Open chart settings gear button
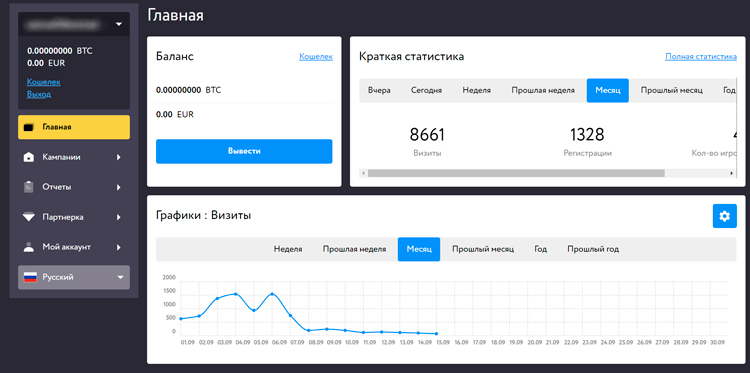Viewport: 750px width, 373px height. 725,216
